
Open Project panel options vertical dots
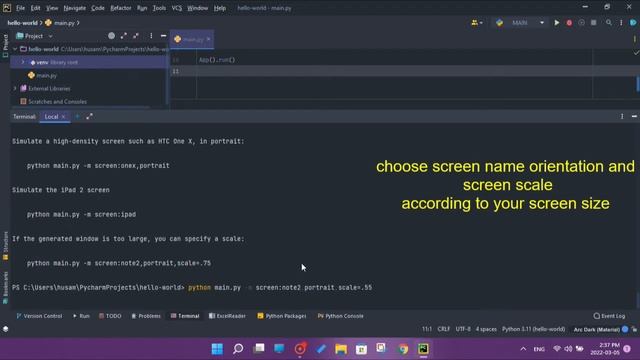coord(151,36)
